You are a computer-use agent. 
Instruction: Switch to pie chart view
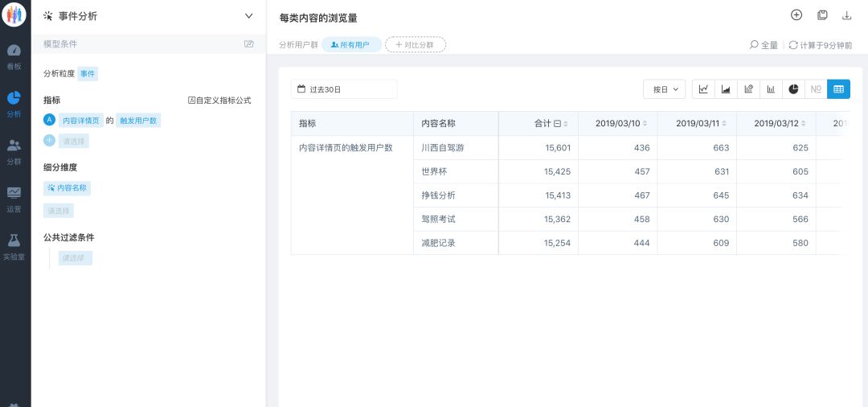pyautogui.click(x=793, y=89)
